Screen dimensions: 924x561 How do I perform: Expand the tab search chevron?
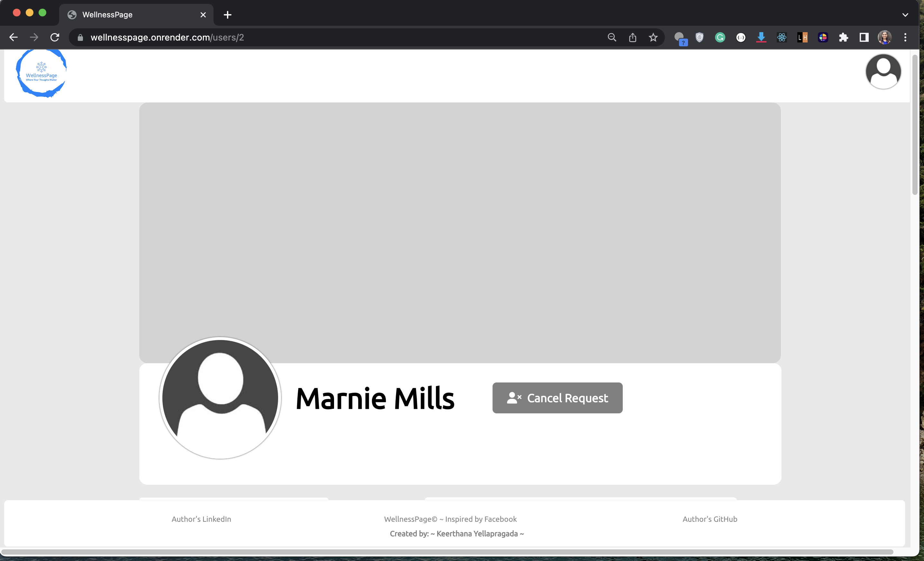click(x=905, y=15)
